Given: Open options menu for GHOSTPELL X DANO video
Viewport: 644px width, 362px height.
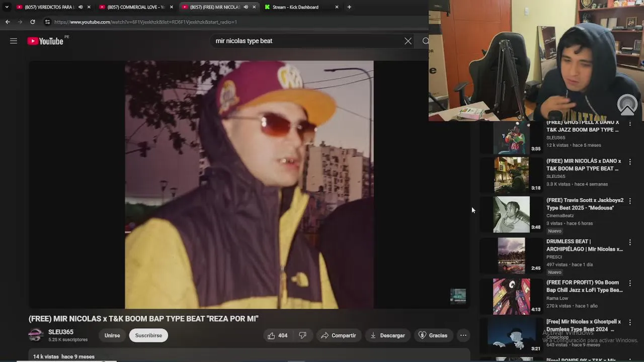Looking at the screenshot, I should [630, 124].
